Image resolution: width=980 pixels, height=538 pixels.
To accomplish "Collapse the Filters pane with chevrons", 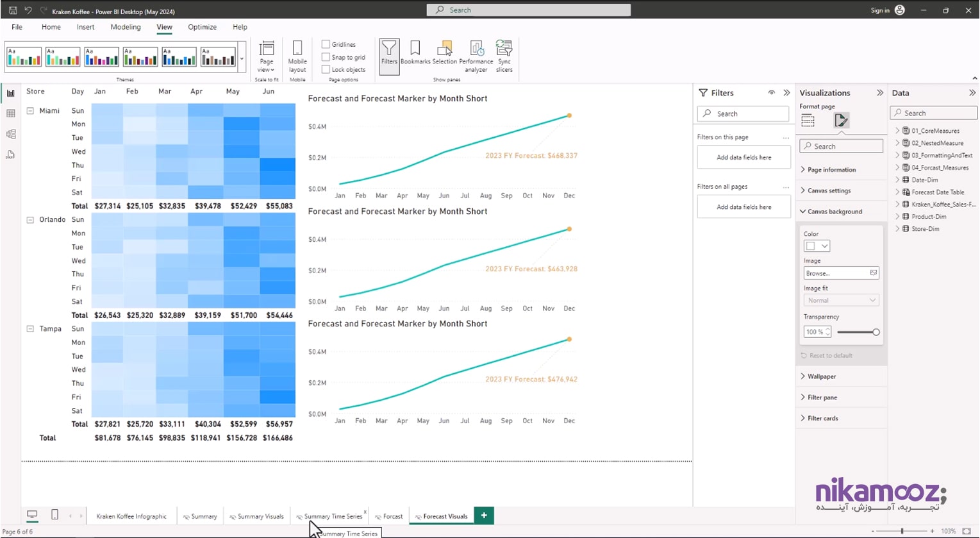I will point(786,93).
